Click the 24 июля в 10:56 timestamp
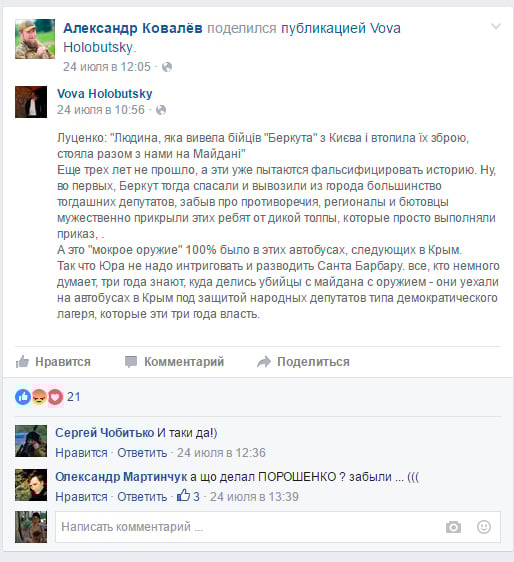The height and width of the screenshot is (562, 514). click(101, 110)
